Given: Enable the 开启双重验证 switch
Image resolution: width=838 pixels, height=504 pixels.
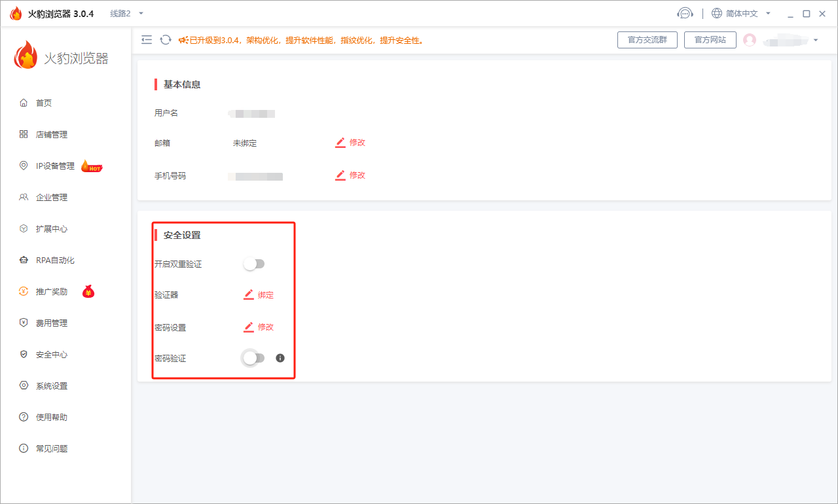Looking at the screenshot, I should (x=254, y=264).
